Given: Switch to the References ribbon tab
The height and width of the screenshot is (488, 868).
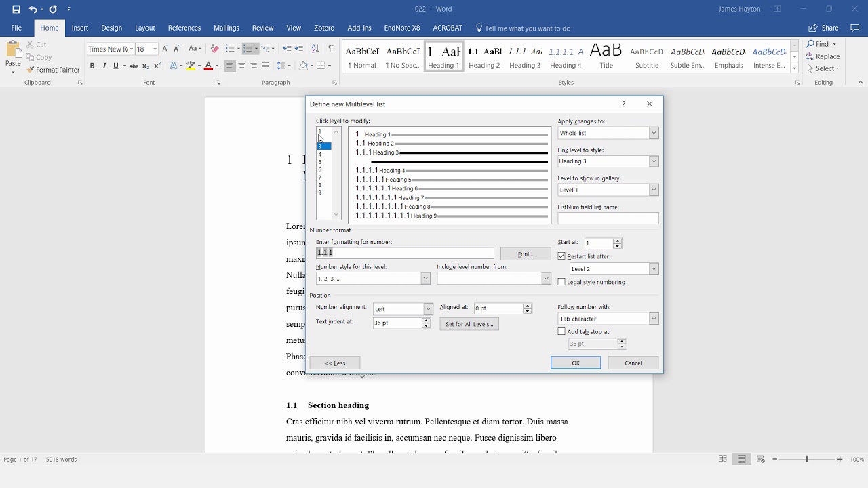Looking at the screenshot, I should [184, 28].
